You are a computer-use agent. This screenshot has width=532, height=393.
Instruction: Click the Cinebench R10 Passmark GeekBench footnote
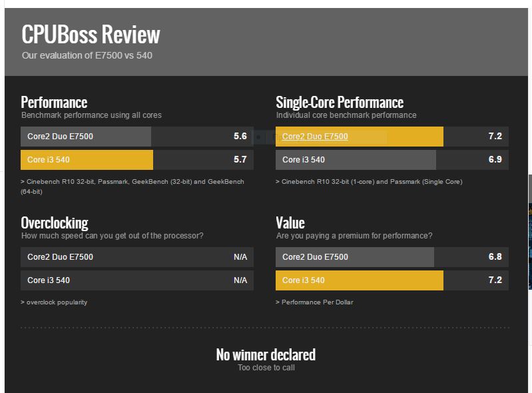point(133,187)
